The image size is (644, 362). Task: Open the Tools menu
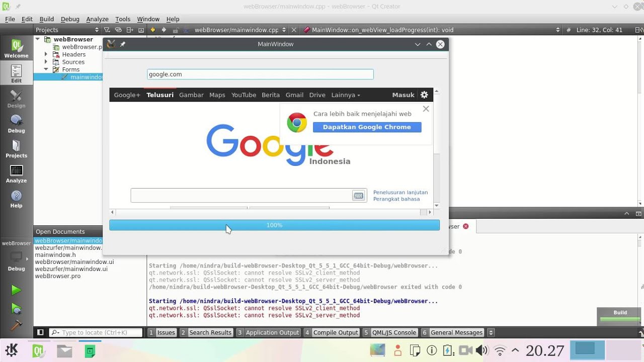[x=123, y=19]
